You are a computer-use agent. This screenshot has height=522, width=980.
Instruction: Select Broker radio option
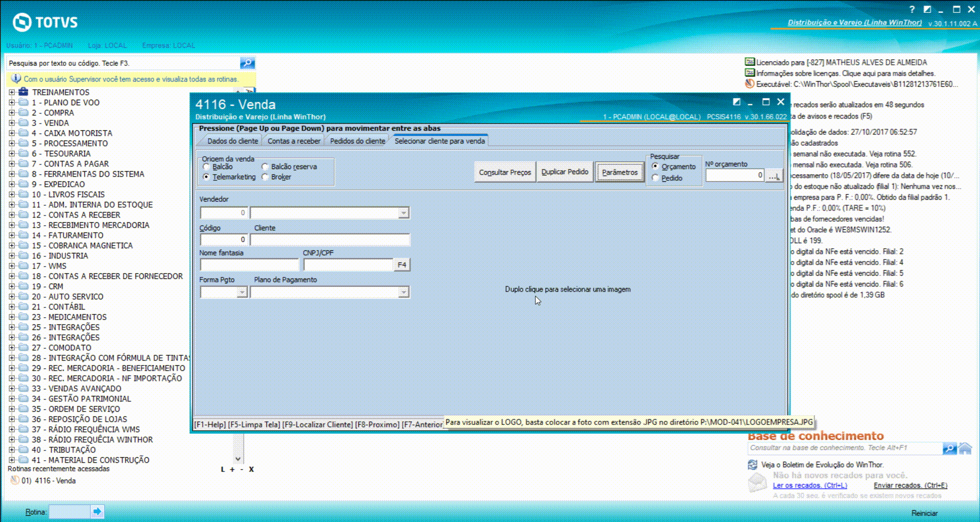265,177
